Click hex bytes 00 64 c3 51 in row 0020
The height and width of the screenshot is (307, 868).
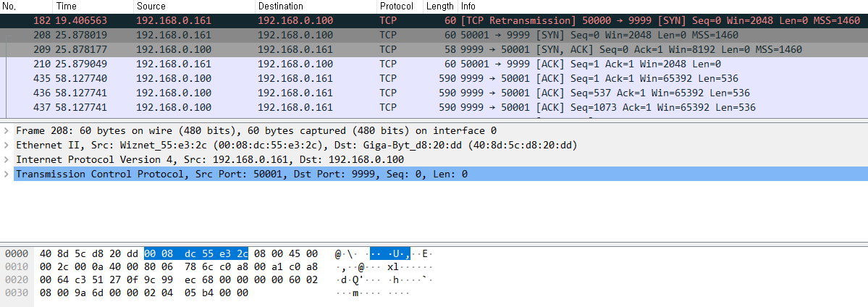point(71,279)
